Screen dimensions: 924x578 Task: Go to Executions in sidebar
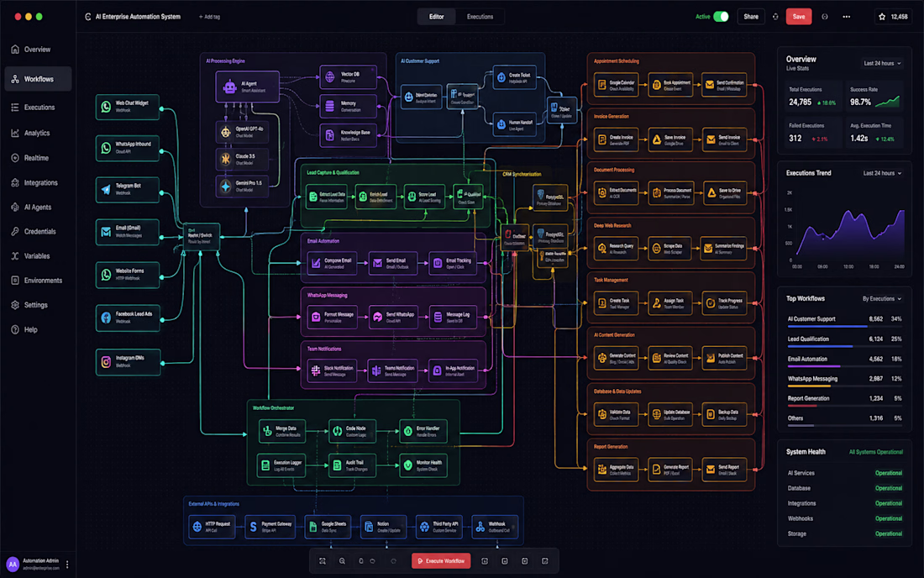pos(39,108)
